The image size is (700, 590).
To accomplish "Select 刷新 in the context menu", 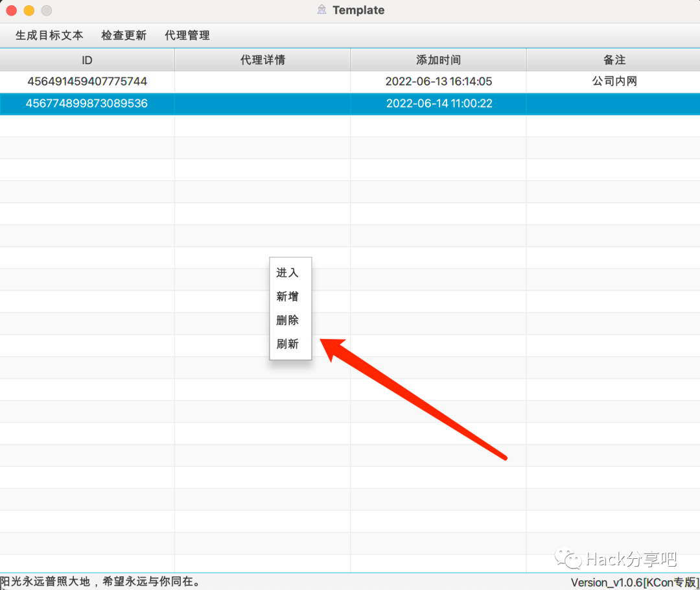I will point(288,344).
